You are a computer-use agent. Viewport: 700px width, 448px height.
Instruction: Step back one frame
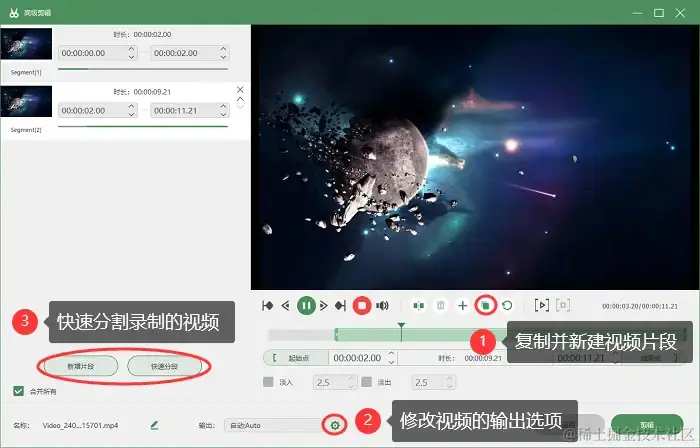(x=285, y=306)
